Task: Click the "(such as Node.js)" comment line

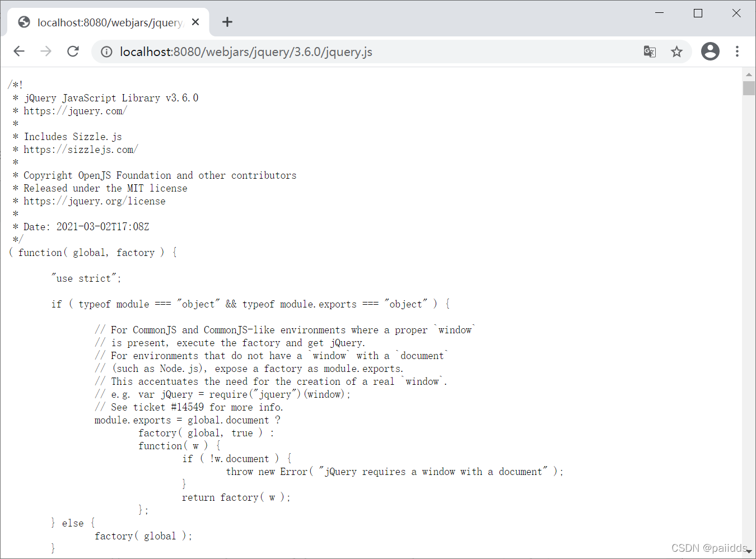Action: [249, 369]
